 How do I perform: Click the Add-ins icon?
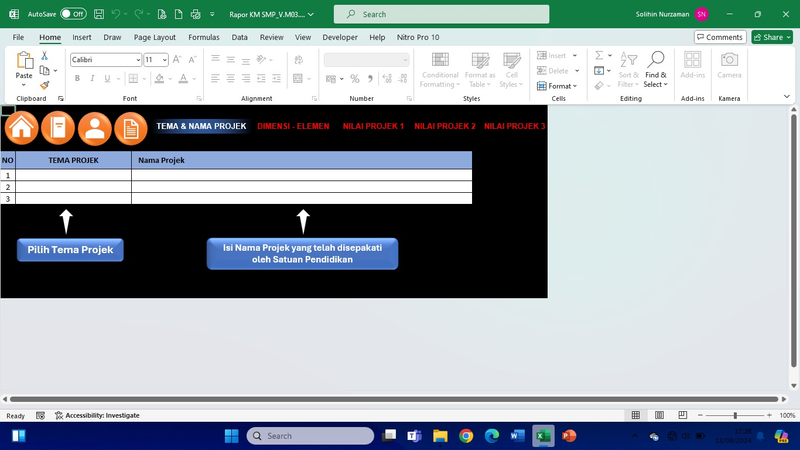pyautogui.click(x=692, y=60)
